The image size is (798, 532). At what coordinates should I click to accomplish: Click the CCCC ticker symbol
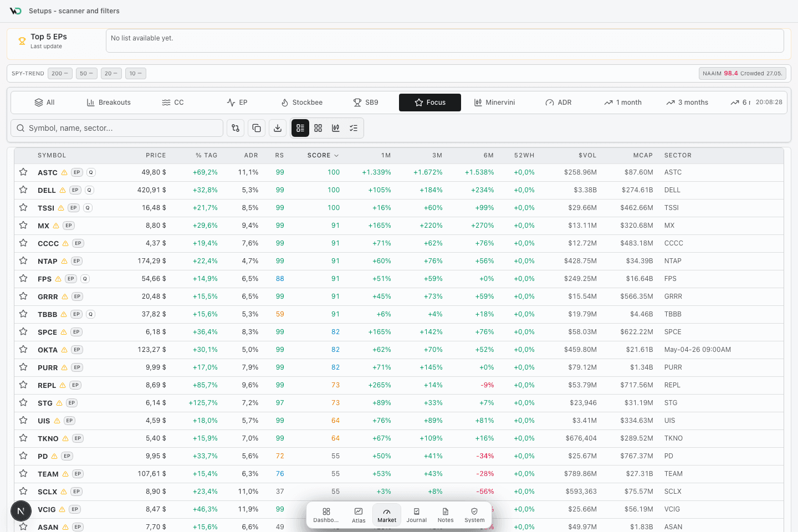(48, 244)
